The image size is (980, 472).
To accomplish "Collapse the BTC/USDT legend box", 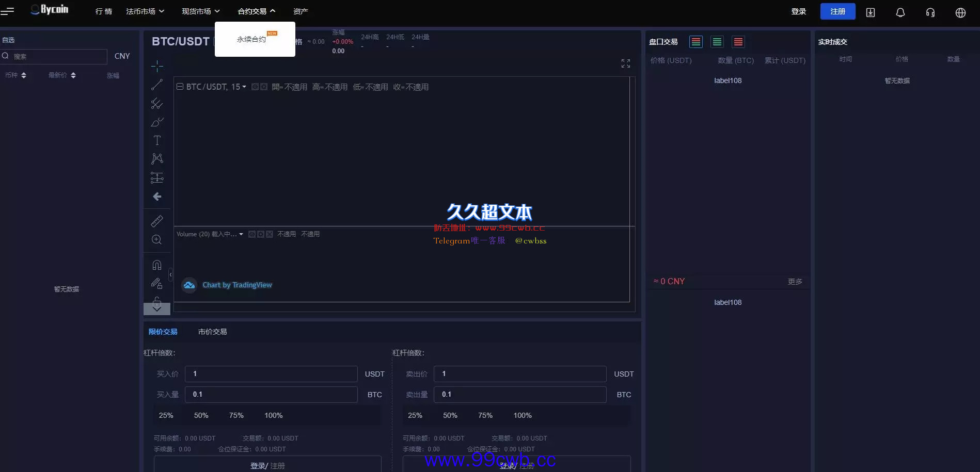I will 180,87.
